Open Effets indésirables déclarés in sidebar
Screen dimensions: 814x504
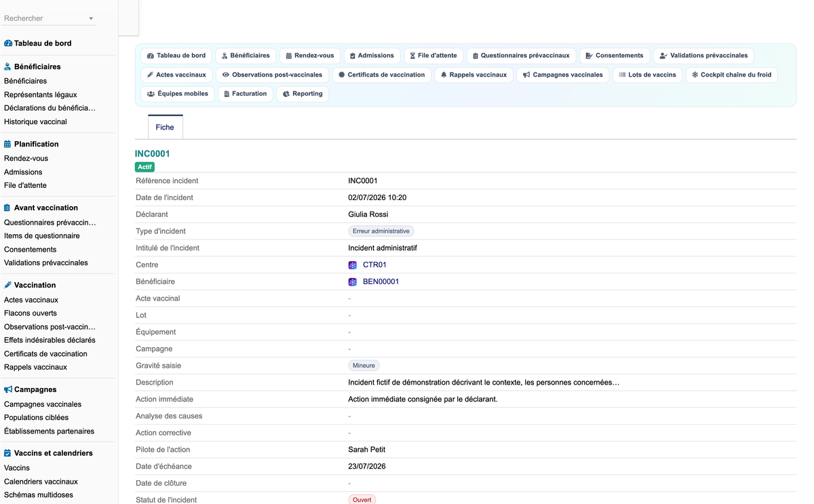coord(50,340)
